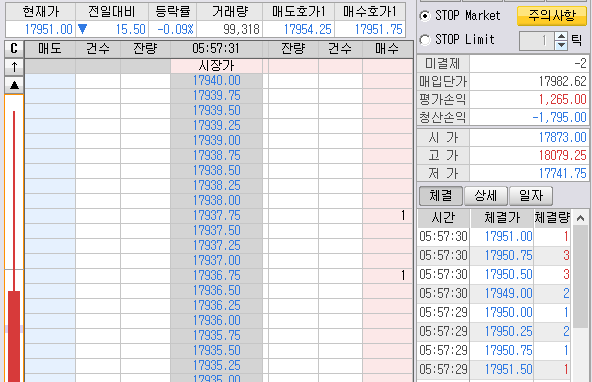Switch to the 일자 tab
Image resolution: width=592 pixels, height=382 pixels.
pos(530,196)
